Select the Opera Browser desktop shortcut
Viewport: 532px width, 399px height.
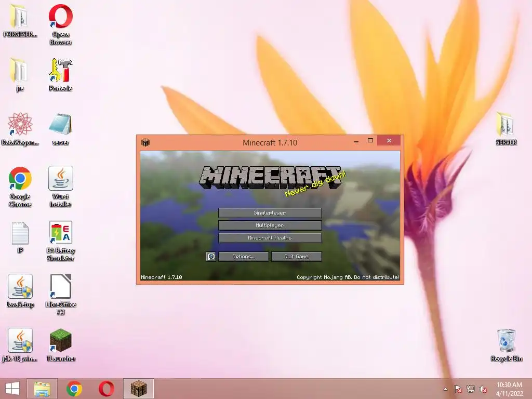click(x=60, y=24)
